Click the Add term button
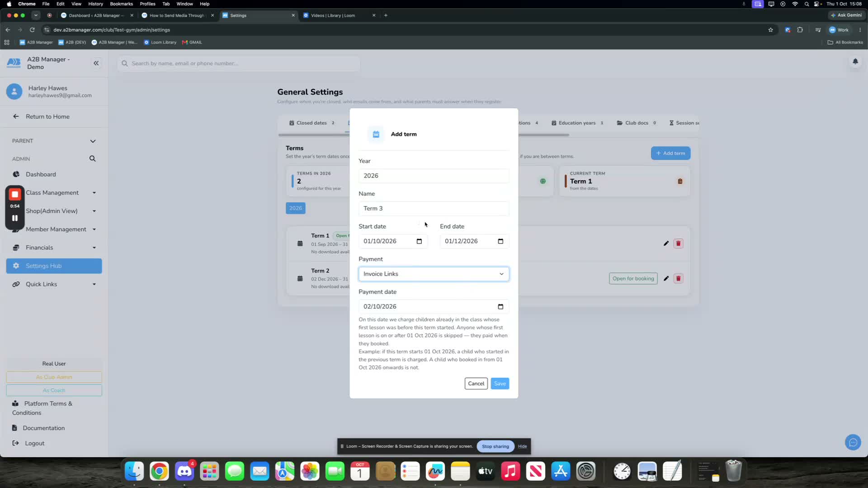Screen dimensions: 868x488 [x=670, y=153]
